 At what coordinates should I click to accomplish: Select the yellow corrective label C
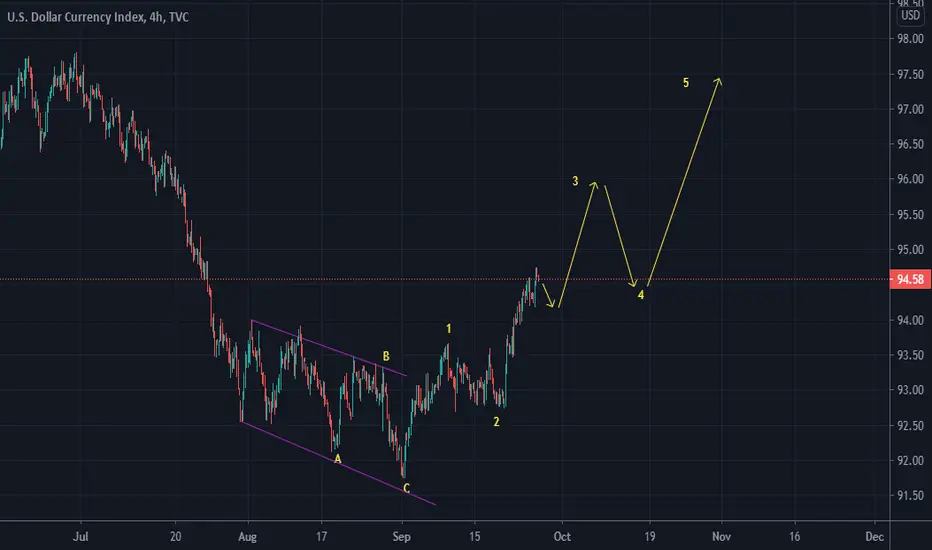[x=407, y=489]
